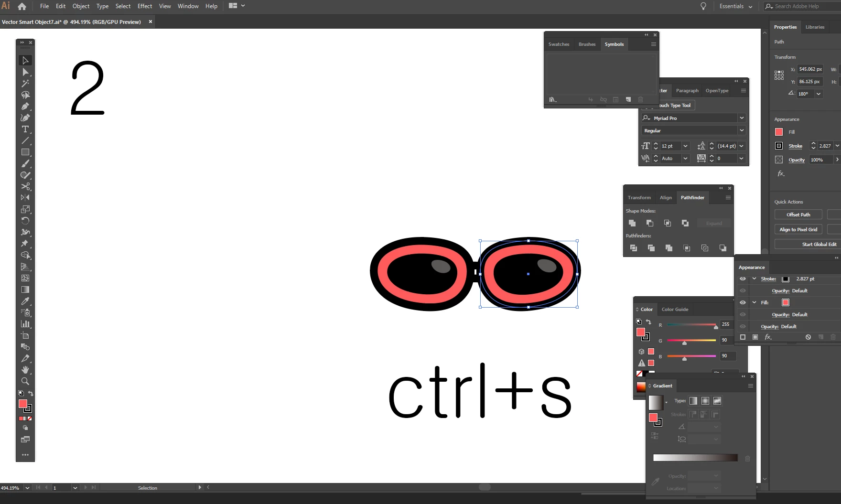Click the Fill swatch in Appearance panel

click(x=786, y=302)
